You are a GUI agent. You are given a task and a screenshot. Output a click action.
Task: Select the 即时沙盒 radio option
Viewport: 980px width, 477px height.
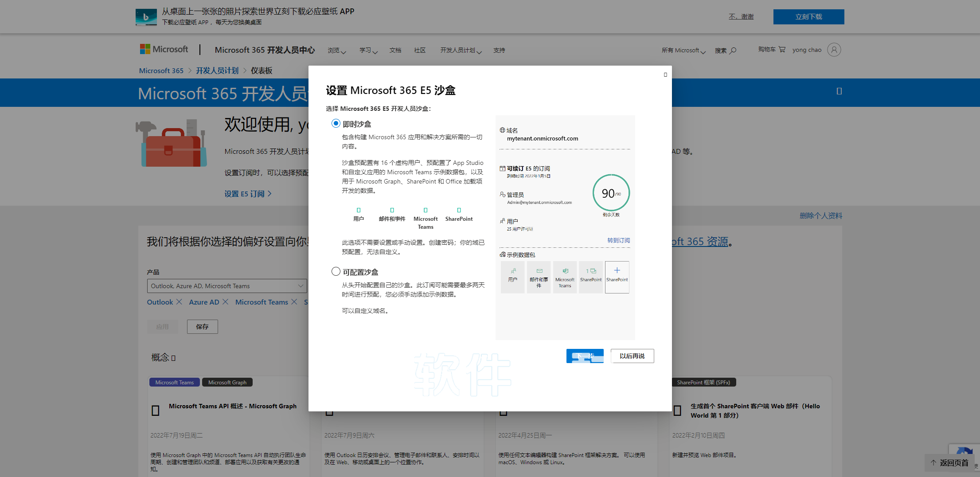click(336, 124)
